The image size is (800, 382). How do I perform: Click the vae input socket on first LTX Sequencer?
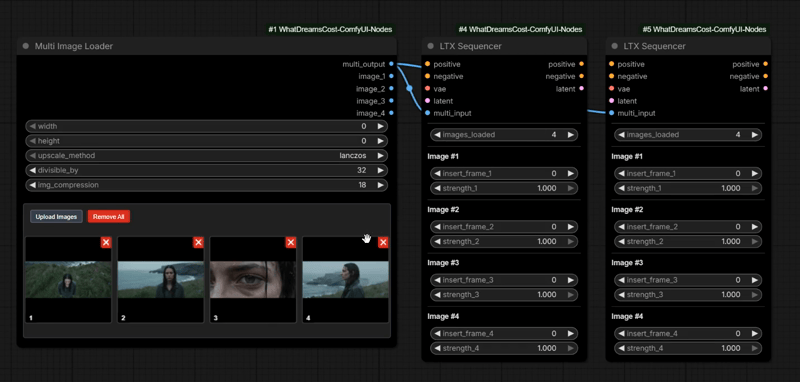pos(427,88)
